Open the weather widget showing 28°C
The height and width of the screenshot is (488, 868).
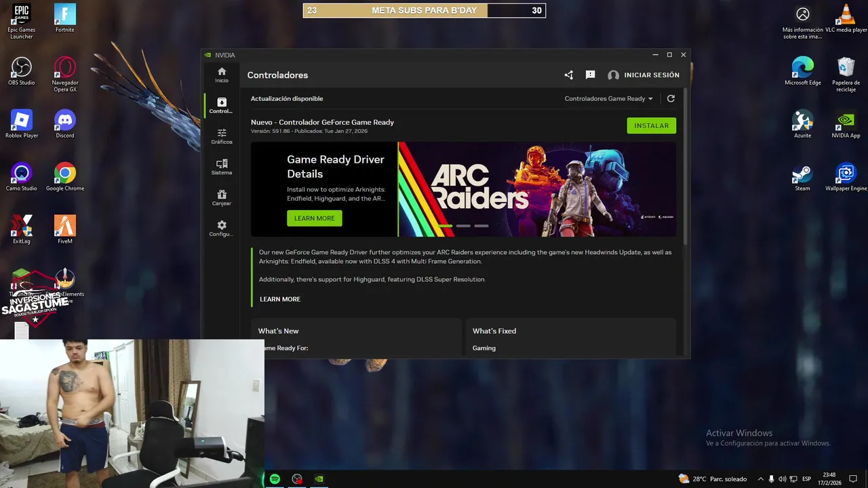[x=712, y=479]
